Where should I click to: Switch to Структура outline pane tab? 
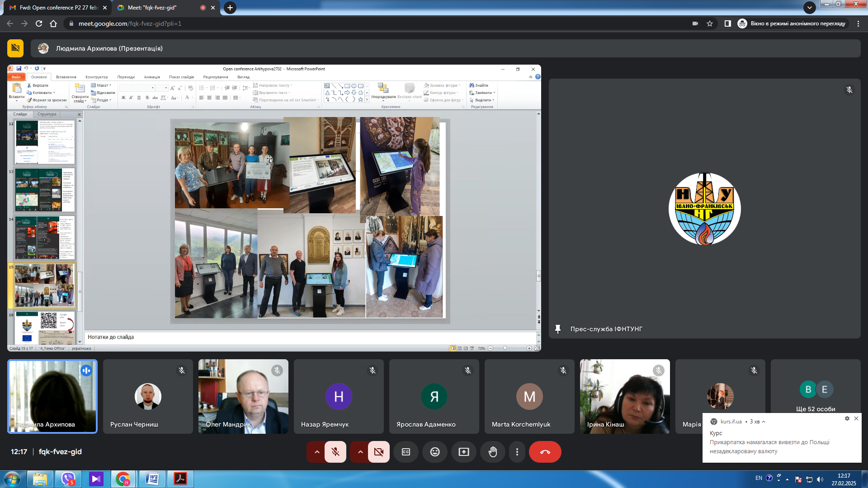[47, 114]
